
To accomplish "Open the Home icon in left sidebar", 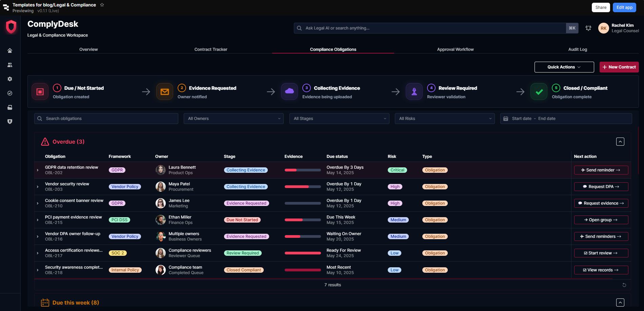I will point(10,50).
